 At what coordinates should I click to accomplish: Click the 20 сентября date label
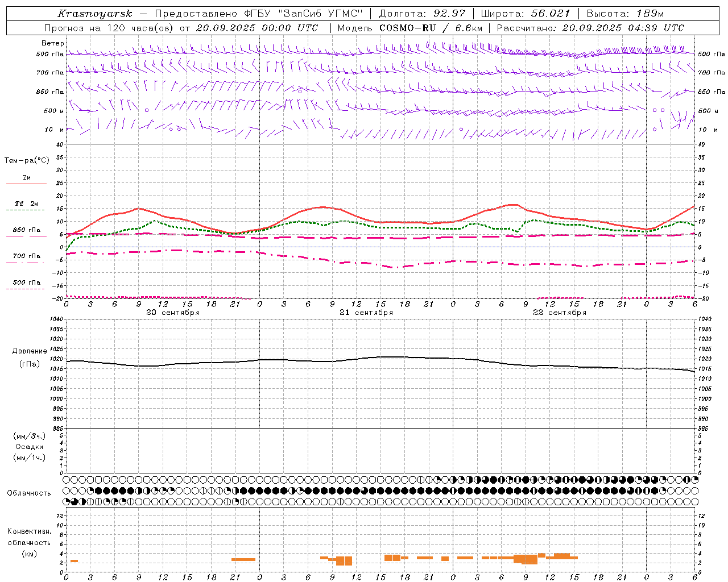tap(172, 313)
